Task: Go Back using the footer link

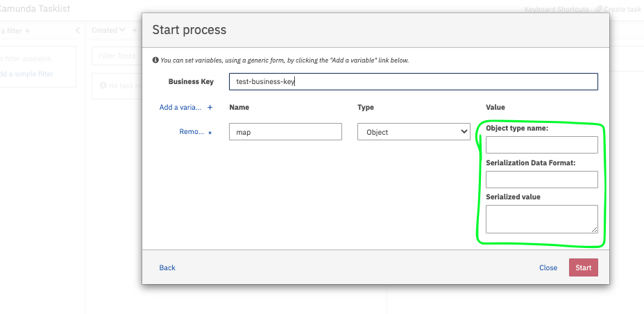Action: [167, 267]
